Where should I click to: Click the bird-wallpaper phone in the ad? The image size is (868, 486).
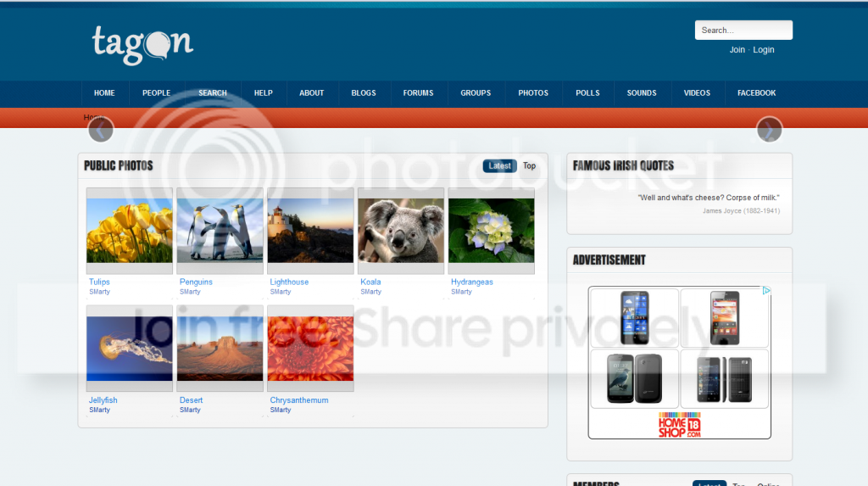(634, 378)
